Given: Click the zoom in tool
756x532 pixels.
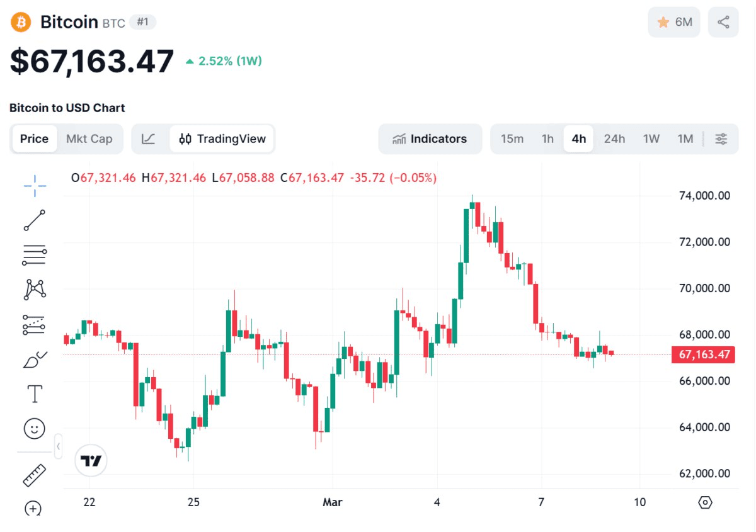Looking at the screenshot, I should point(33,508).
